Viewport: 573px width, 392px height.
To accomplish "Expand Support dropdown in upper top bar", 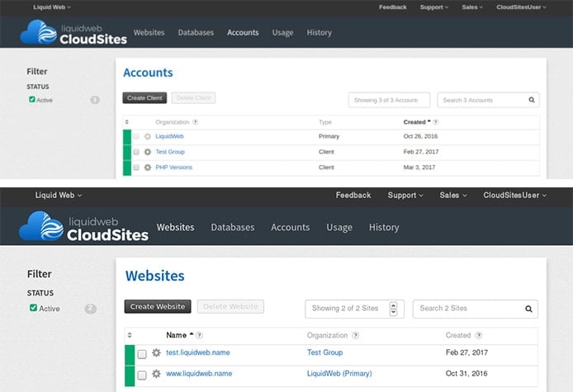I will coord(433,7).
